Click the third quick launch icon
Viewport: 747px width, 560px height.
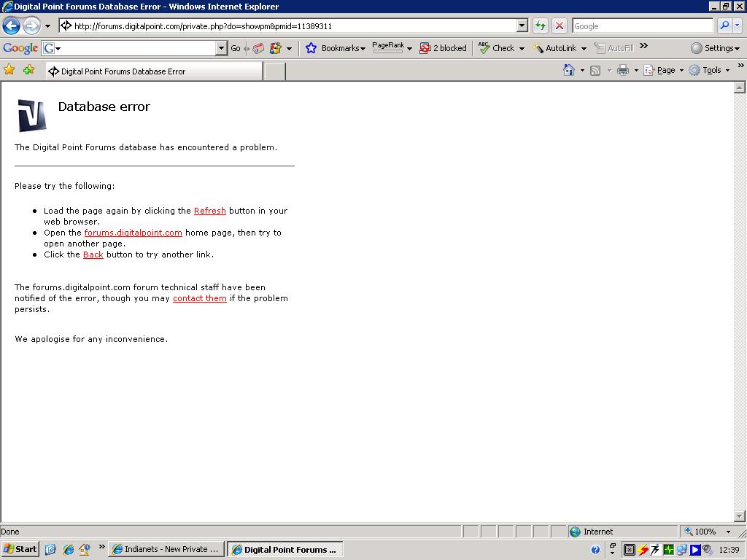coord(85,550)
